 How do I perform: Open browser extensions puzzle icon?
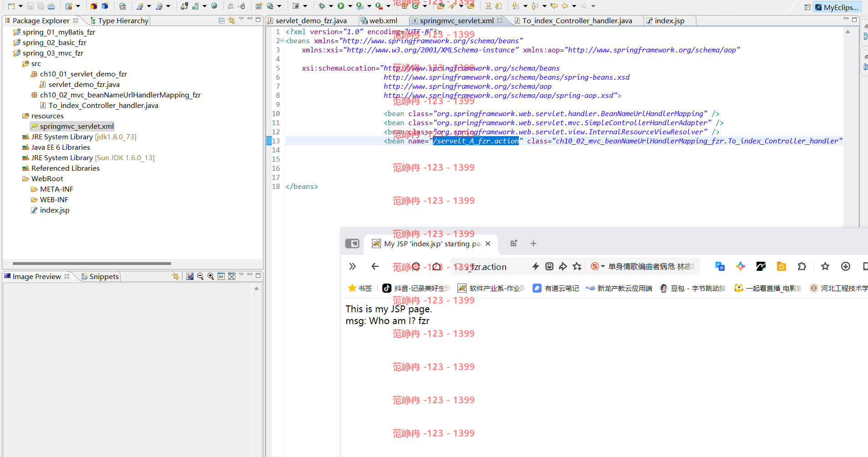(802, 267)
